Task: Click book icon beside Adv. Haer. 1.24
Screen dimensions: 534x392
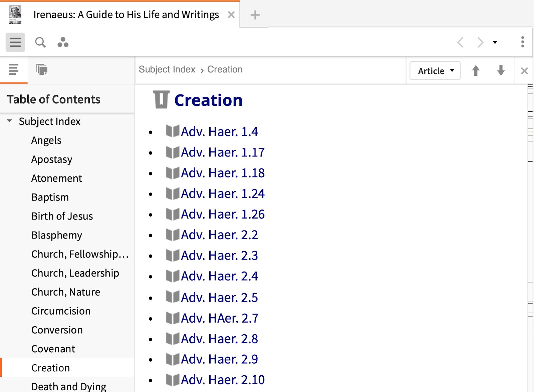Action: (173, 193)
